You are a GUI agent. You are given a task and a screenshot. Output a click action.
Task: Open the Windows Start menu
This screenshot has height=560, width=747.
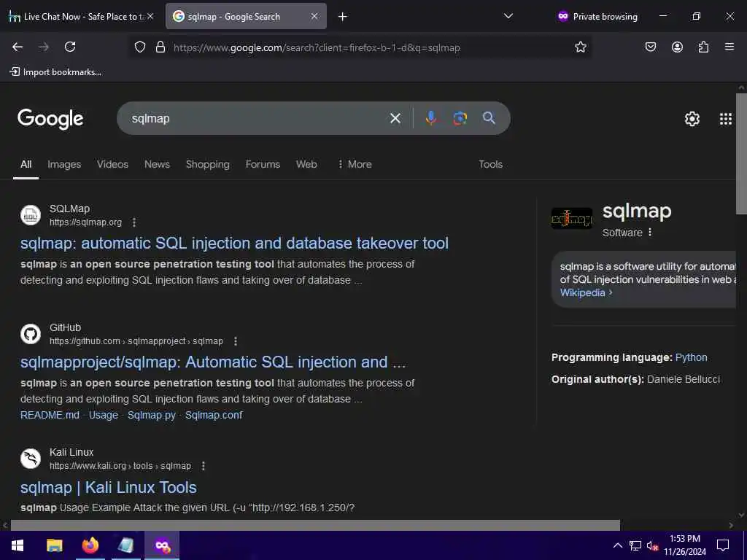pos(18,545)
